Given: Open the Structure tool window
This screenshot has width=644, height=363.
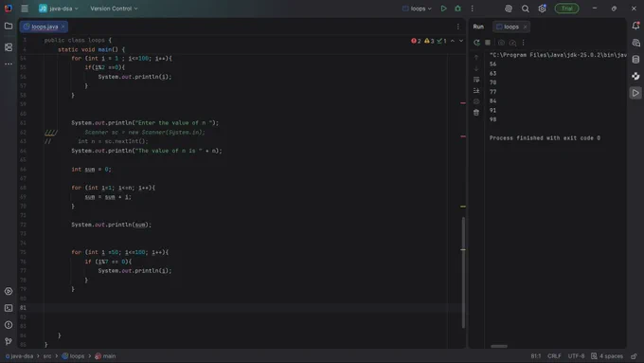Looking at the screenshot, I should click(x=9, y=47).
